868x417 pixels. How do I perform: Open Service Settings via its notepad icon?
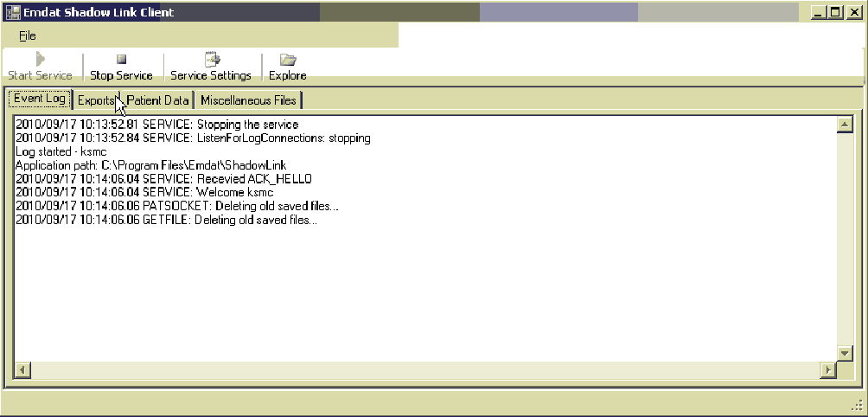(212, 59)
